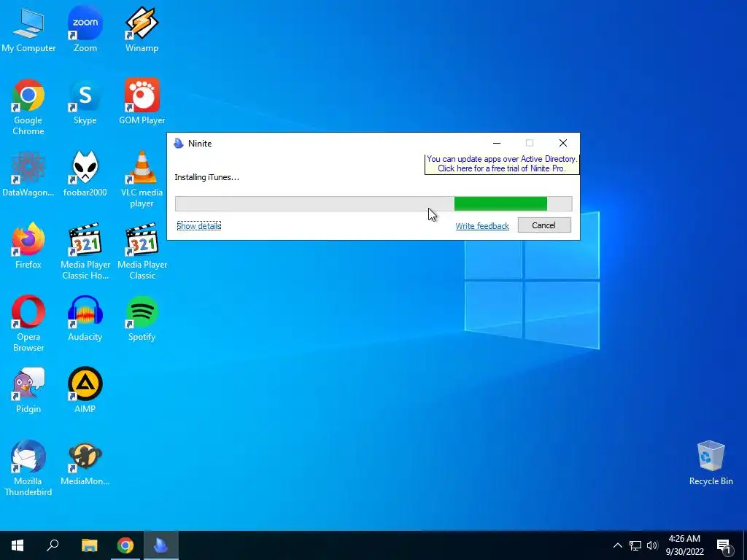Switch to Chrome in the taskbar
The image size is (747, 560).
coord(125,545)
